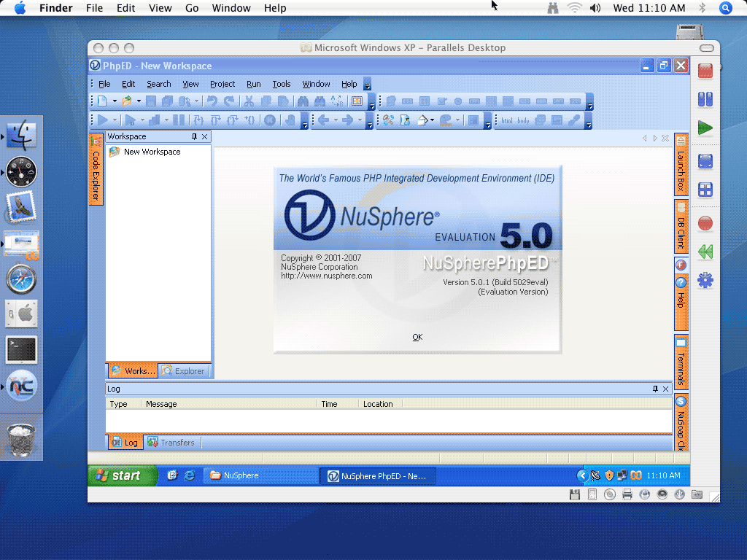Click the hand icon in debug toolbar
Viewport: 747px width, 560px height.
click(x=290, y=120)
